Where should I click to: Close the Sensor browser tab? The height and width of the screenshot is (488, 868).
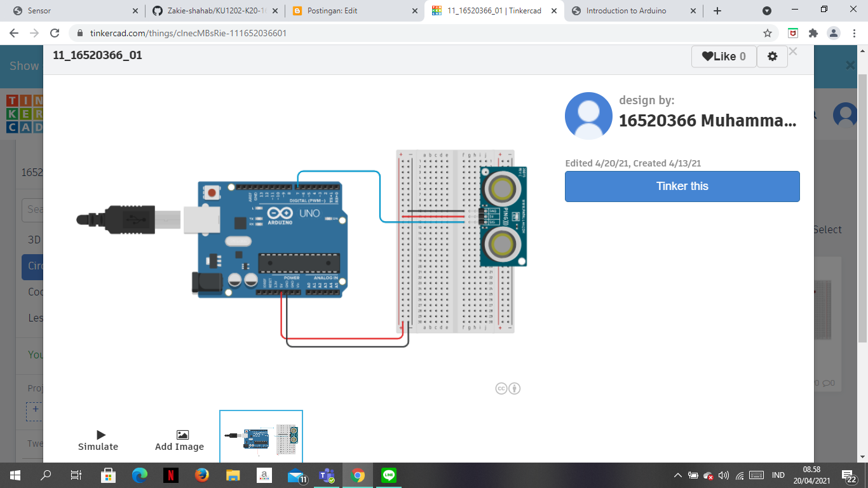point(135,11)
